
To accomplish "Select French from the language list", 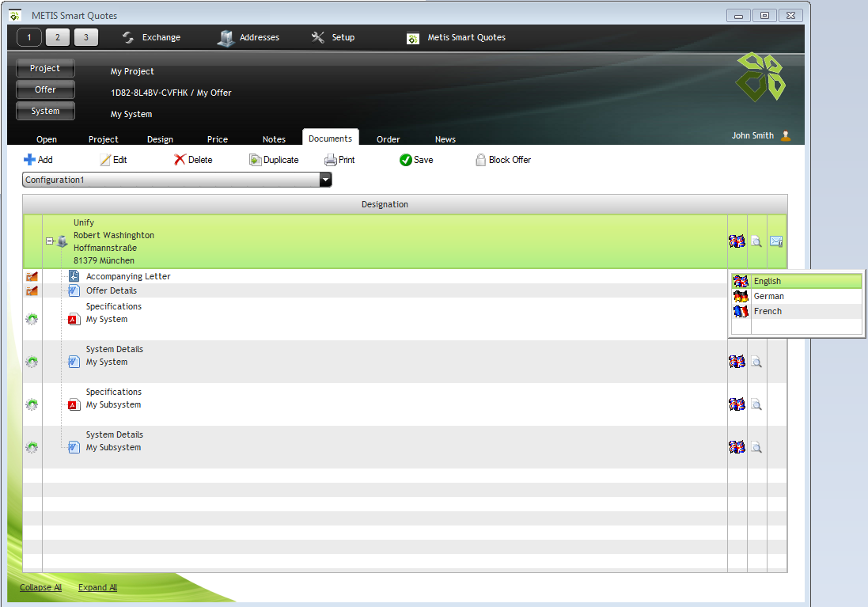I will click(x=797, y=311).
